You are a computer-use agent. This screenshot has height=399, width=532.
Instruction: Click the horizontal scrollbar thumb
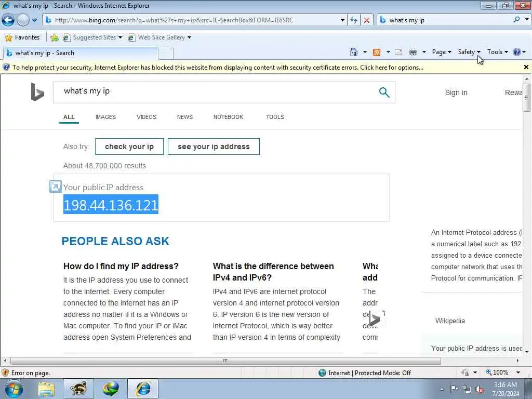225,361
